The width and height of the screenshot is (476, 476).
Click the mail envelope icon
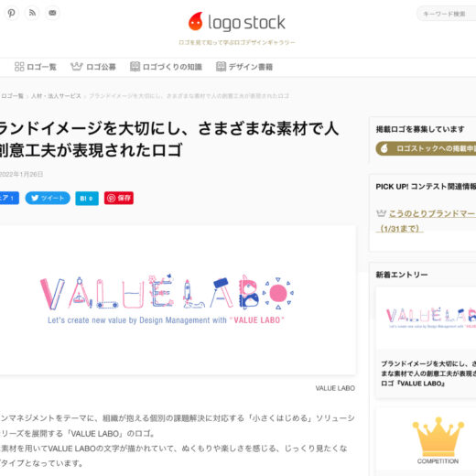pos(52,13)
